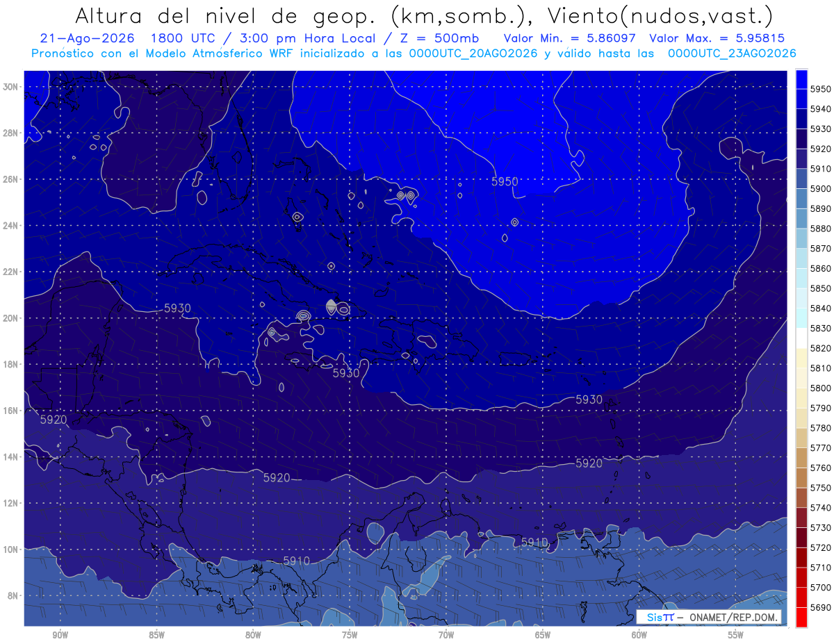Click the 65W longitude axis label
The width and height of the screenshot is (834, 644).
[x=543, y=635]
